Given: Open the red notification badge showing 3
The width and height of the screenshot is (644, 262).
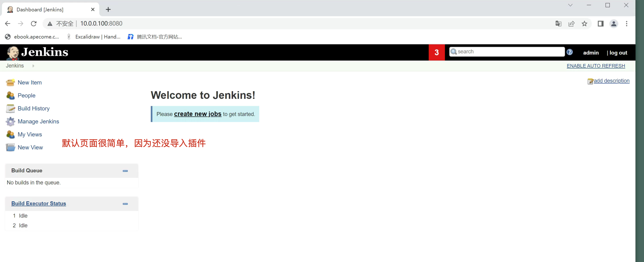Looking at the screenshot, I should coord(436,52).
